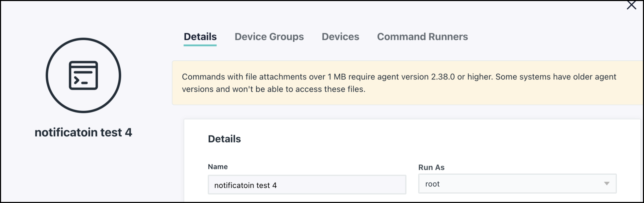This screenshot has width=644, height=203.
Task: Click the second line of the warning text
Action: (273, 89)
